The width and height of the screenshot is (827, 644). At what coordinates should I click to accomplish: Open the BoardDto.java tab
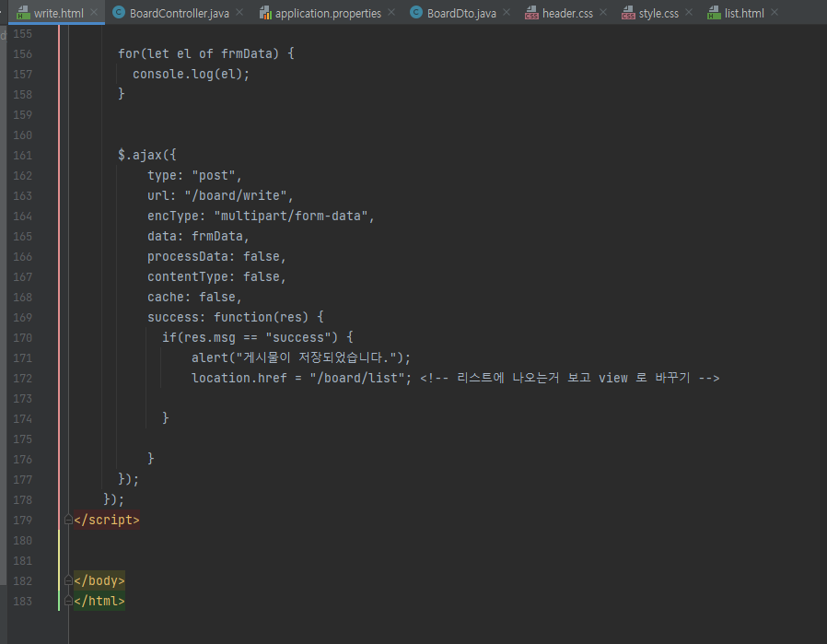point(461,13)
